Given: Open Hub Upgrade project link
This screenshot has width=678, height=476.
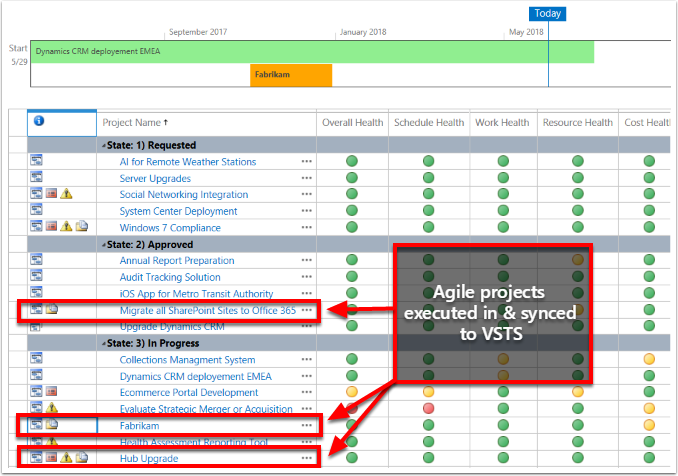Looking at the screenshot, I should coord(149,459).
